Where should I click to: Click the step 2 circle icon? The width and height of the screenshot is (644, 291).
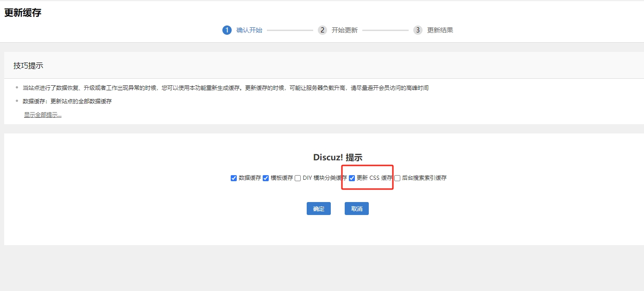tap(322, 30)
